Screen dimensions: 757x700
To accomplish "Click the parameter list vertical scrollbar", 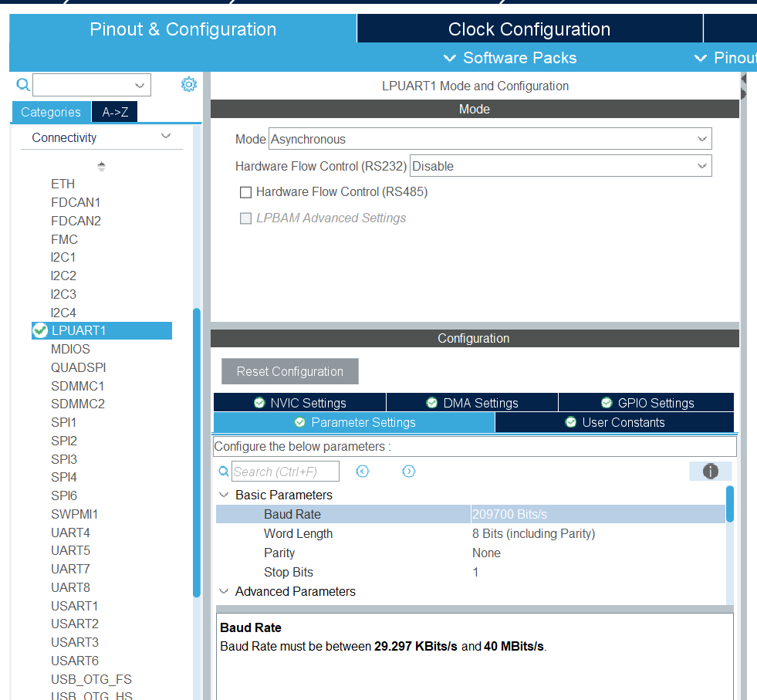I will pos(730,504).
